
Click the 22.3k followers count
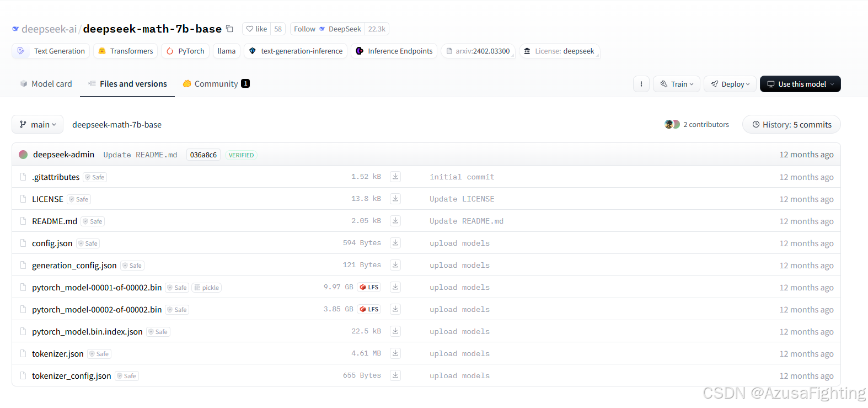[x=377, y=29]
